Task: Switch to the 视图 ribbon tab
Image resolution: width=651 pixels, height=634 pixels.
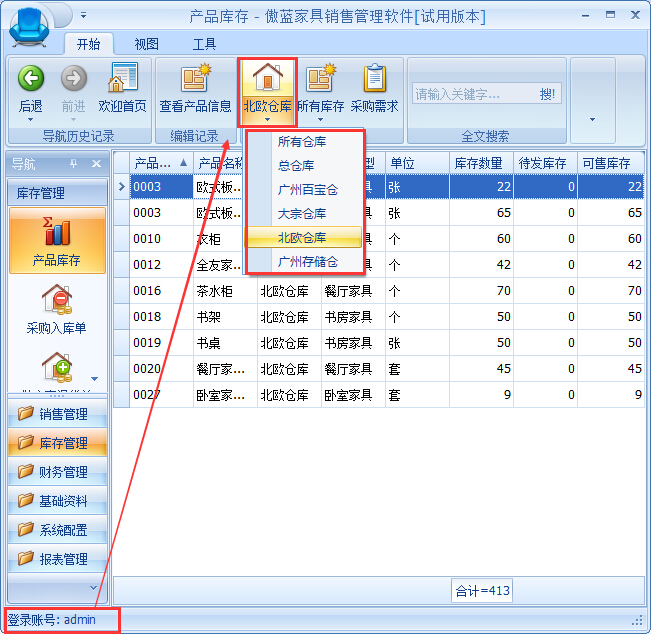Action: coord(147,44)
